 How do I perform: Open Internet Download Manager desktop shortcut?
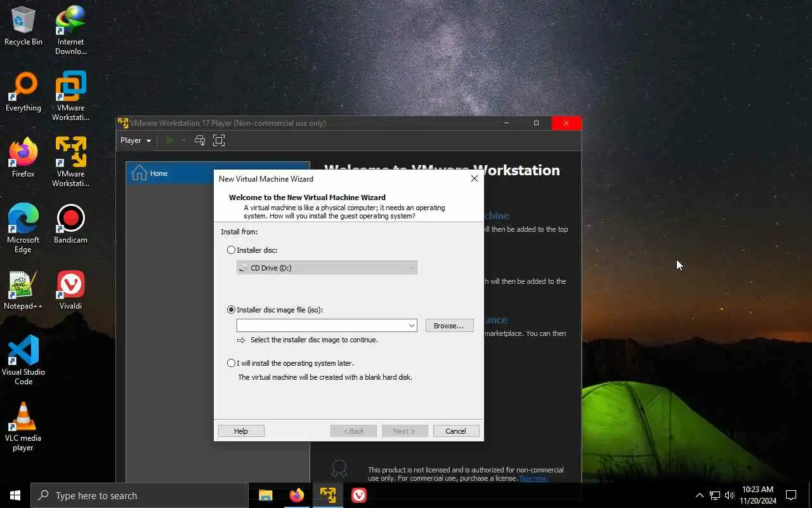[70, 30]
